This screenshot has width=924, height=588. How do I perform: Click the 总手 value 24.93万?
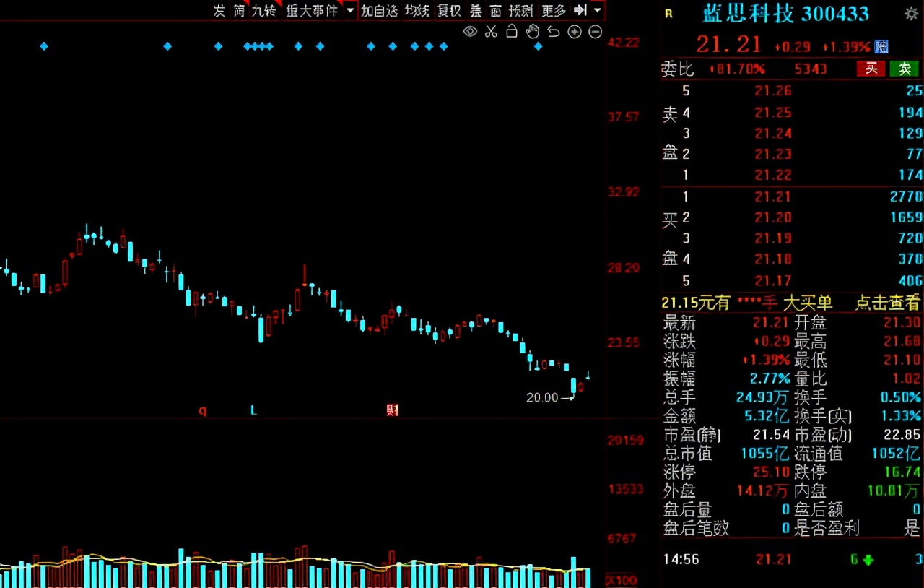[762, 397]
